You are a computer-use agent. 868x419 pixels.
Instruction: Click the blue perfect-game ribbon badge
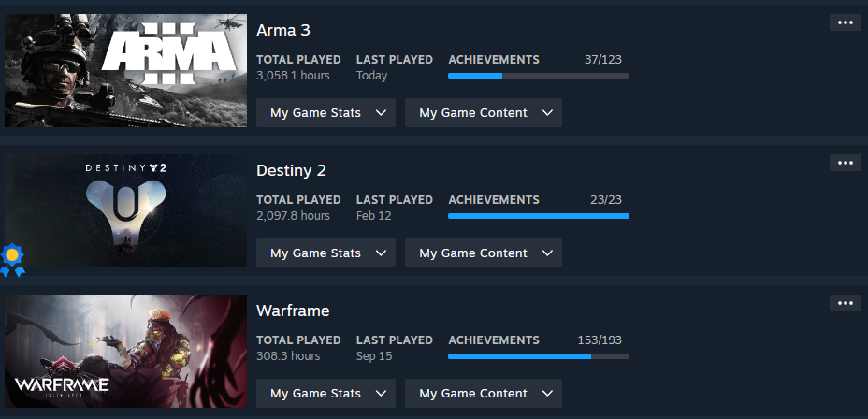click(x=12, y=260)
